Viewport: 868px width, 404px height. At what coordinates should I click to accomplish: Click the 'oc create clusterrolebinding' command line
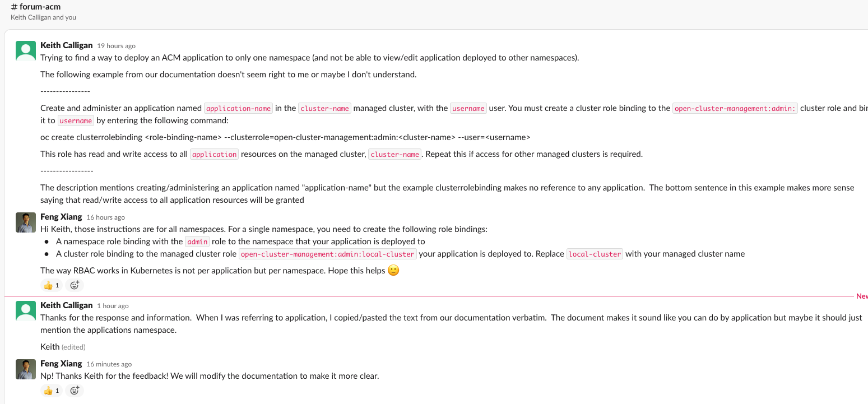[x=285, y=137]
